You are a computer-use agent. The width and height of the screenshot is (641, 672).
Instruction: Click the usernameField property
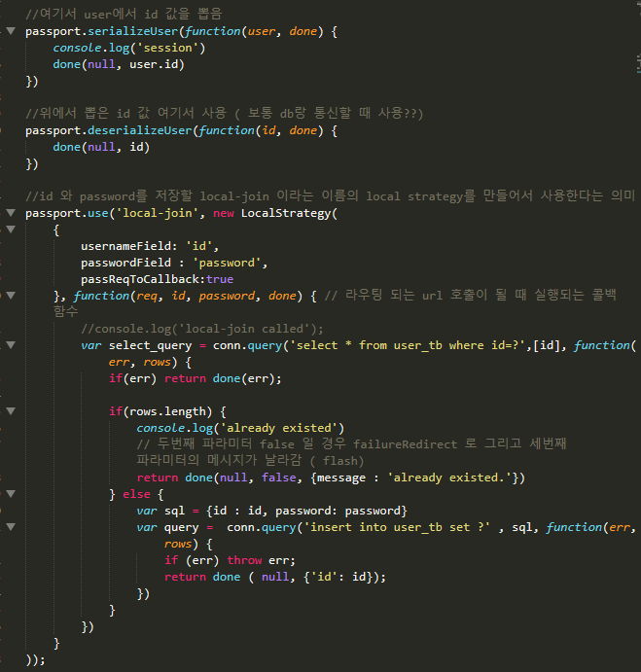[126, 246]
